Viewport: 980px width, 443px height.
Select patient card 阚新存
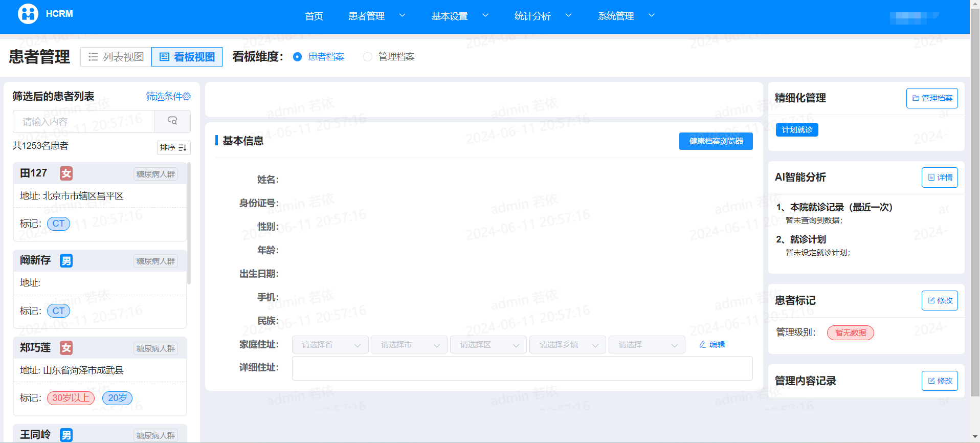[x=100, y=289]
